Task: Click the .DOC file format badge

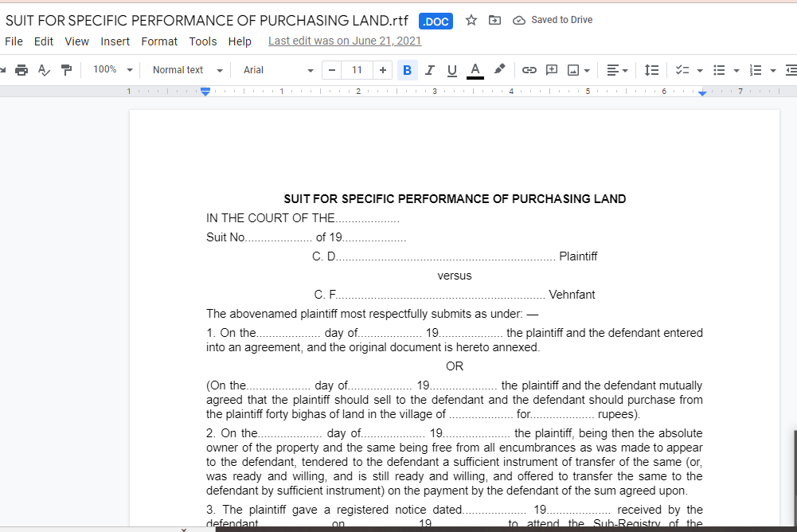Action: (436, 22)
